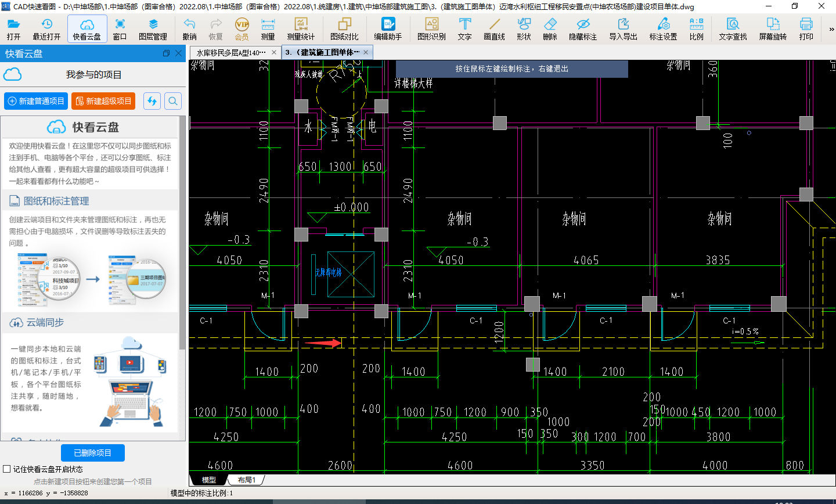Toggle the 快看云盘 cloud drive panel
This screenshot has height=504, width=836.
click(87, 28)
